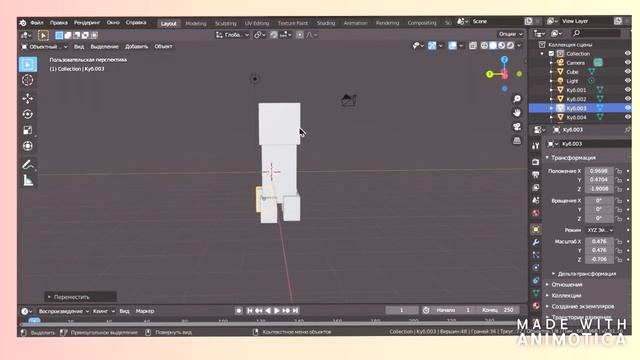Hide Куб.004 via its eye icon

[x=627, y=117]
